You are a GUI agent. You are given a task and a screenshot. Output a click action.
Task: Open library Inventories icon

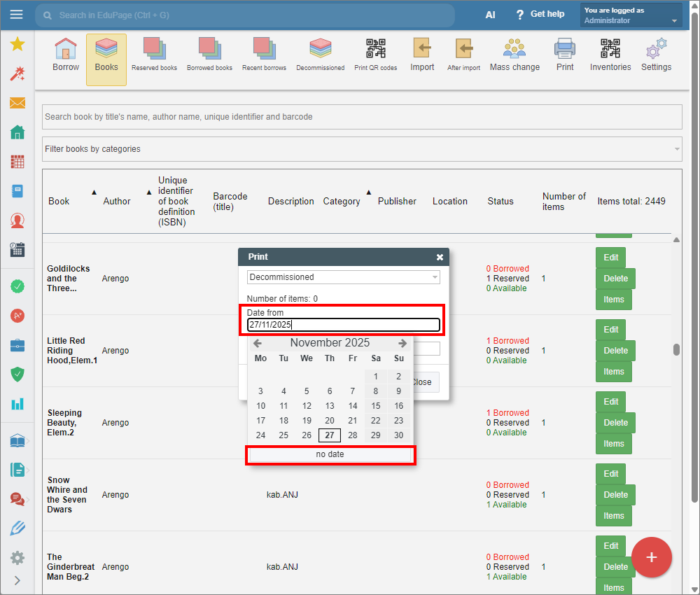click(610, 55)
